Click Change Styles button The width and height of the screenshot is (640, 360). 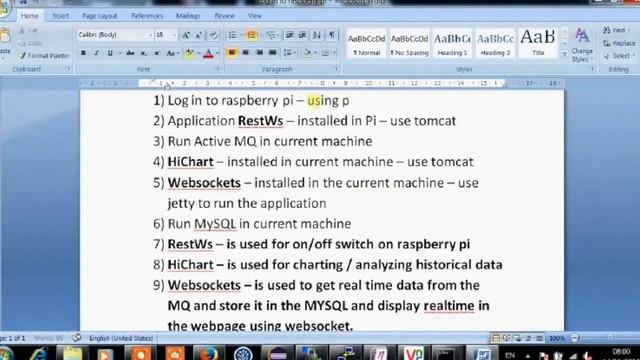tap(582, 45)
